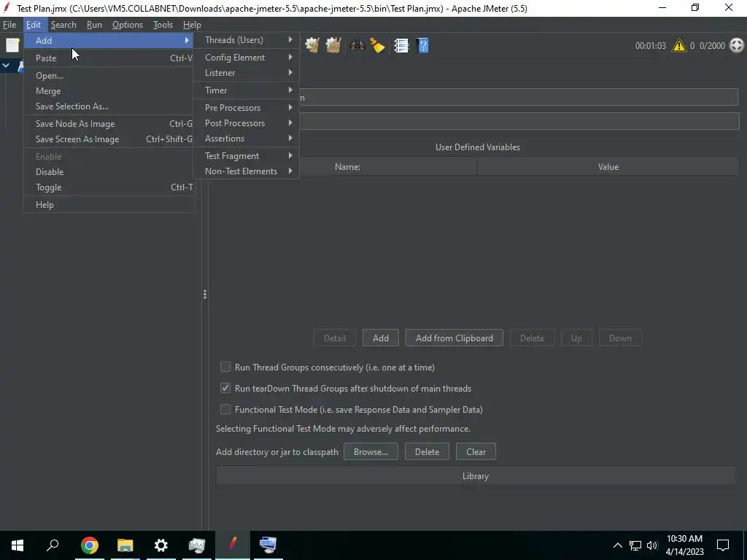Click the Value column header

[x=608, y=167]
